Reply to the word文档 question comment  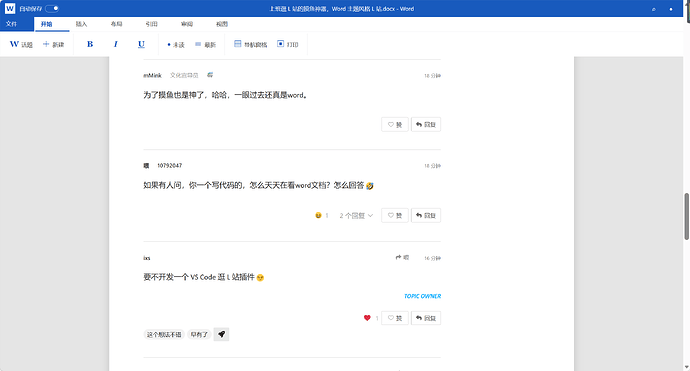point(426,215)
